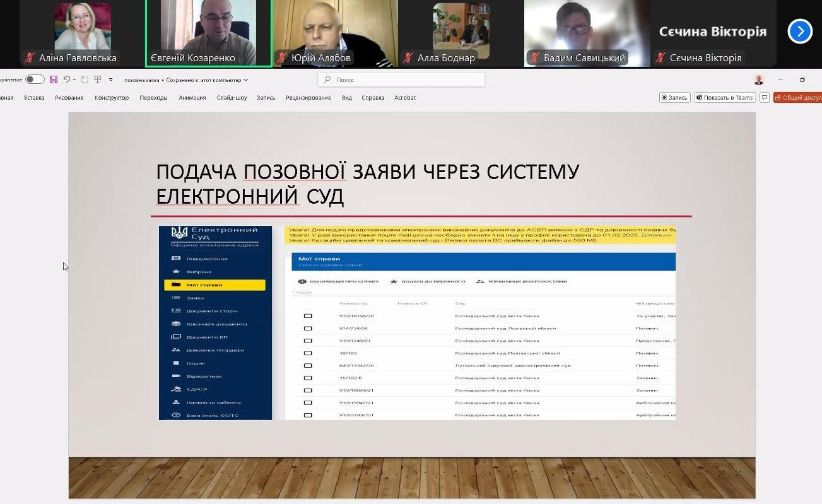Open the Рисование ribbon tab
Image resolution: width=822 pixels, height=504 pixels.
69,98
